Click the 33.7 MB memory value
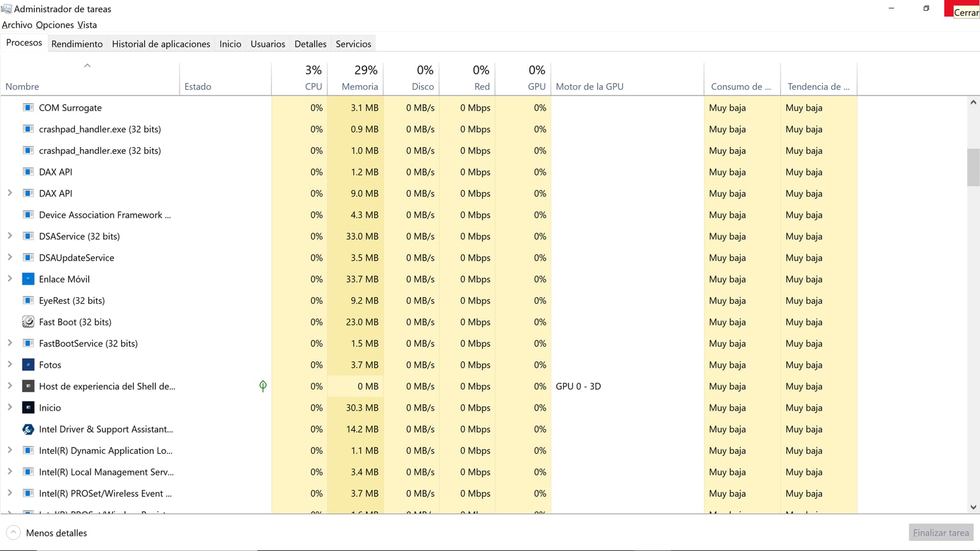980x551 pixels. click(x=362, y=279)
